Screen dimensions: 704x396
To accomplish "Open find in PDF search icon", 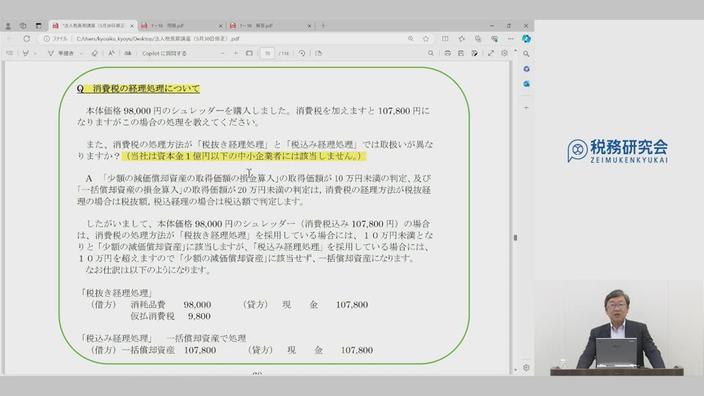I will coord(431,53).
